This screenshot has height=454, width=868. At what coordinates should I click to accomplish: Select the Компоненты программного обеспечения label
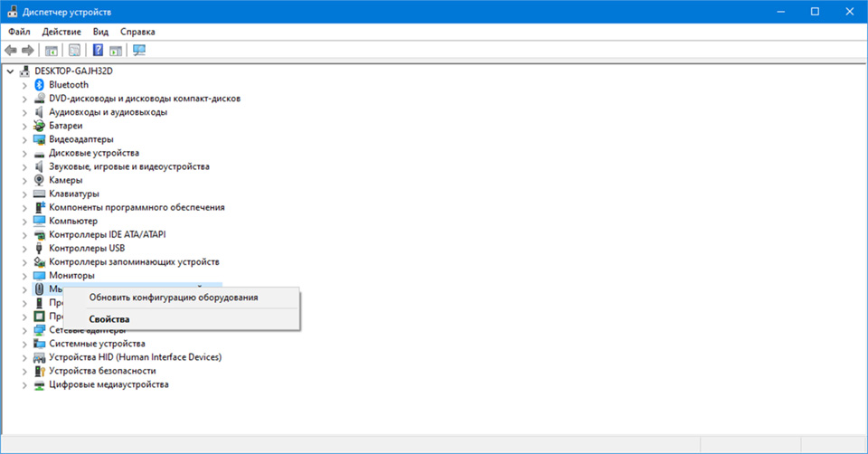click(137, 207)
